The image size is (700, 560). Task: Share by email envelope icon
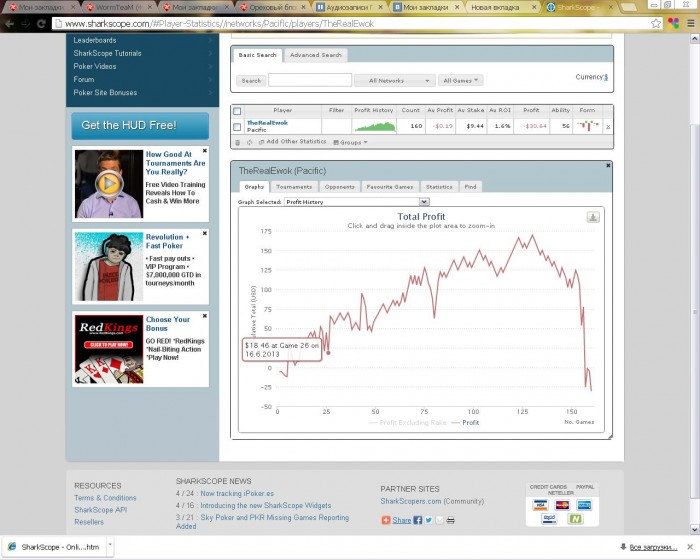point(440,520)
